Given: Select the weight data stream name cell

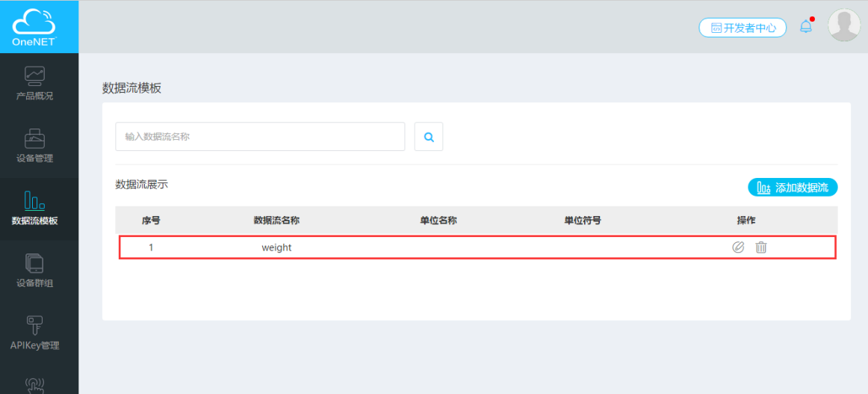Looking at the screenshot, I should click(276, 247).
